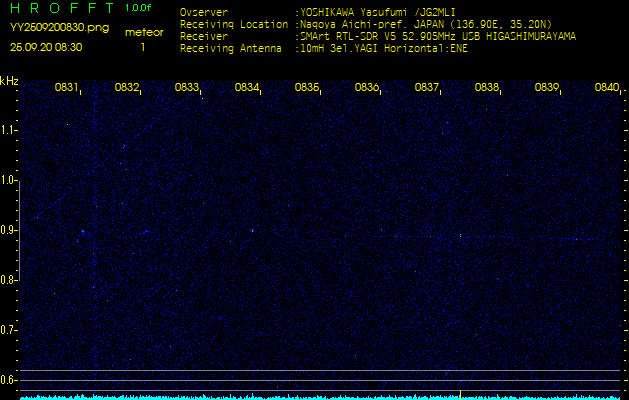Click the 0834 time marker
The height and width of the screenshot is (400, 629).
pyautogui.click(x=247, y=88)
